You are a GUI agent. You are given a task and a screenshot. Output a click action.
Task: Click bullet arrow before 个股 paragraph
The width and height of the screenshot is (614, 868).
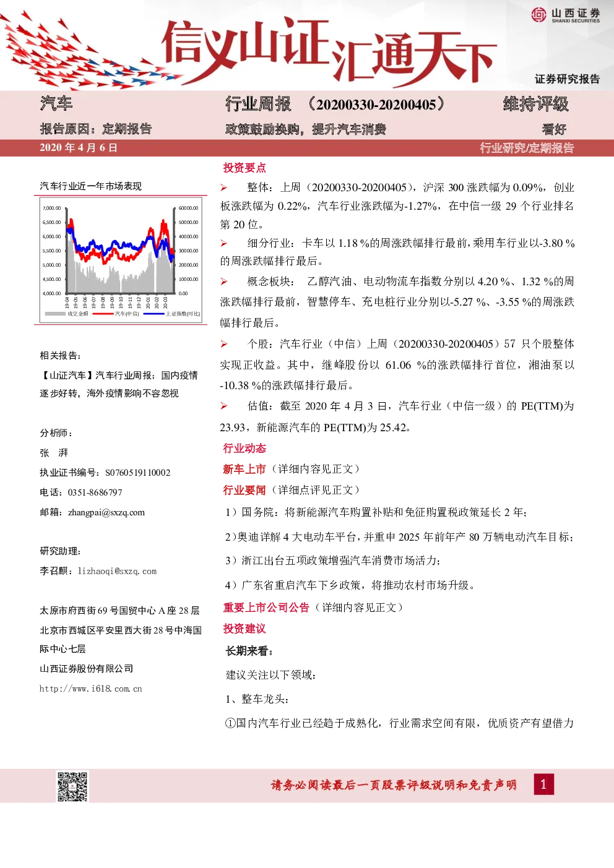[224, 344]
